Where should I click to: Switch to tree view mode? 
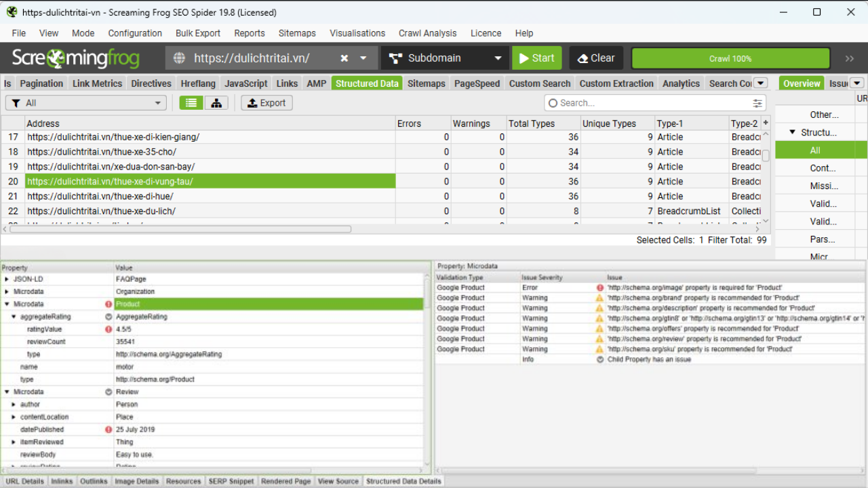[216, 103]
